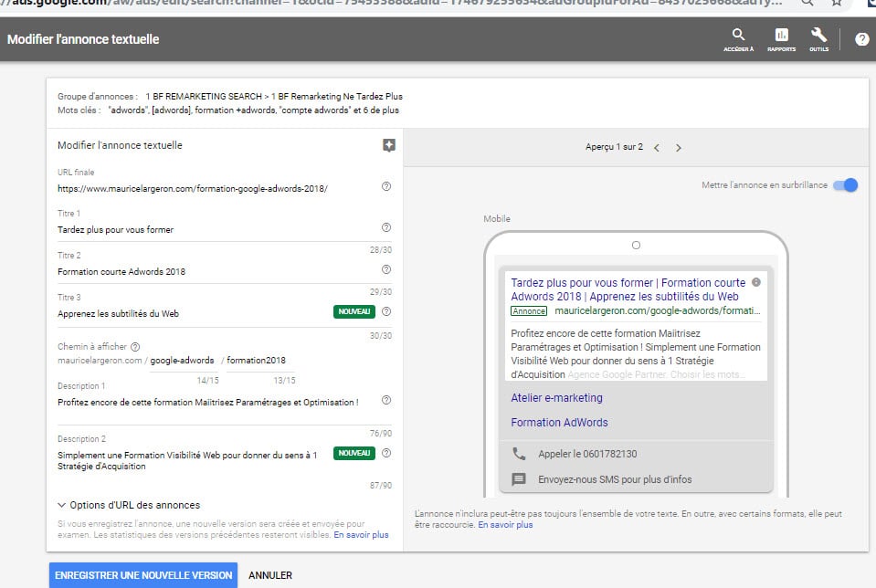Edit the Description 2 text field
Viewport: 876px width, 588px height.
tap(194, 461)
